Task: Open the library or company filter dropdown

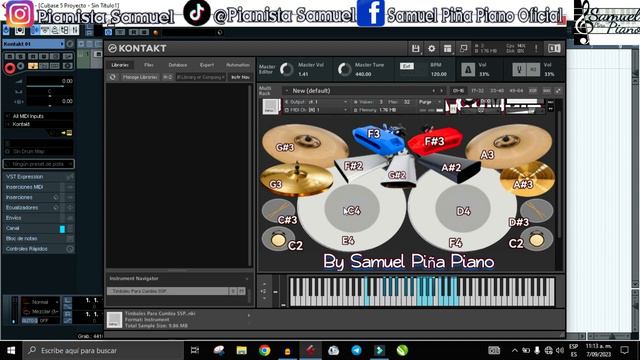Action: [x=200, y=77]
